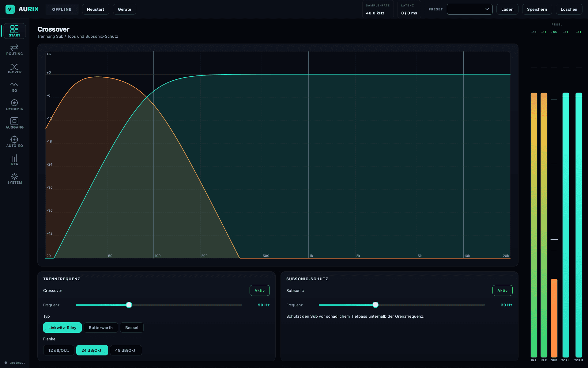Click Laden to load preset
This screenshot has height=368, width=588.
pyautogui.click(x=507, y=9)
